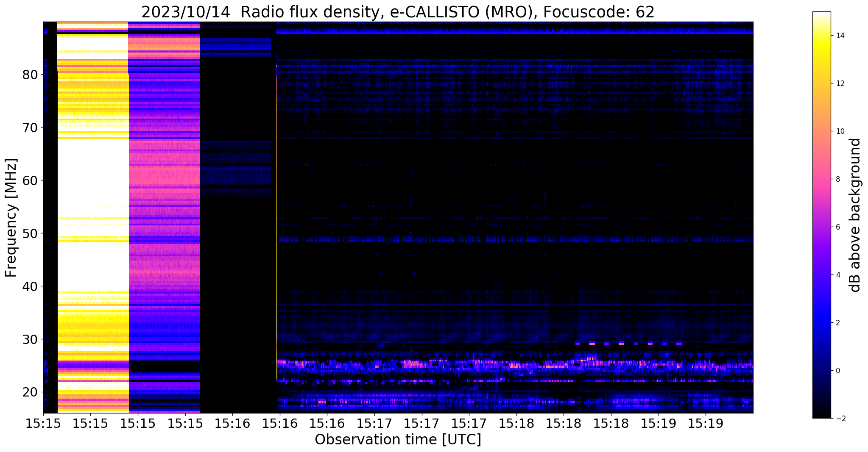
Task: Click the colorbar tick label 6
Action: click(837, 227)
